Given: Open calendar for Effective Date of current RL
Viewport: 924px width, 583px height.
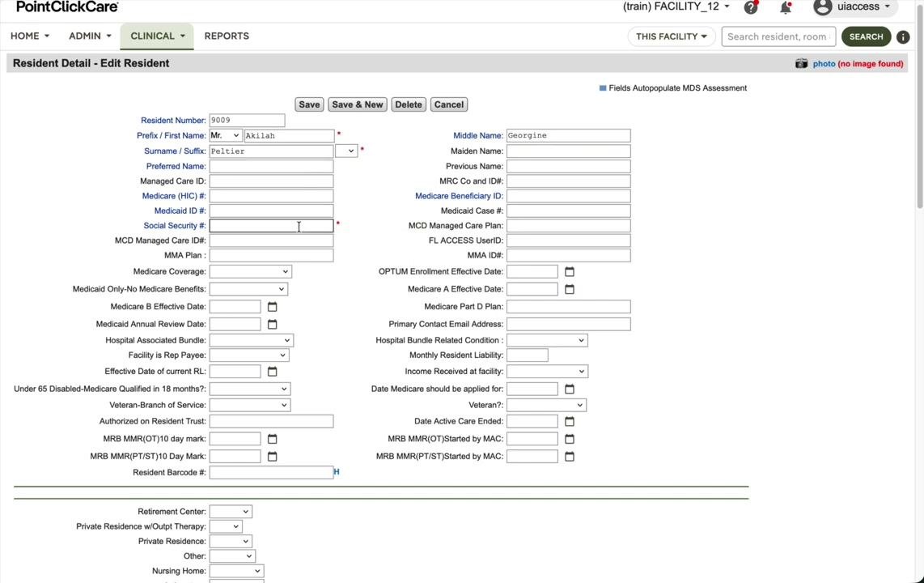Looking at the screenshot, I should [x=272, y=372].
